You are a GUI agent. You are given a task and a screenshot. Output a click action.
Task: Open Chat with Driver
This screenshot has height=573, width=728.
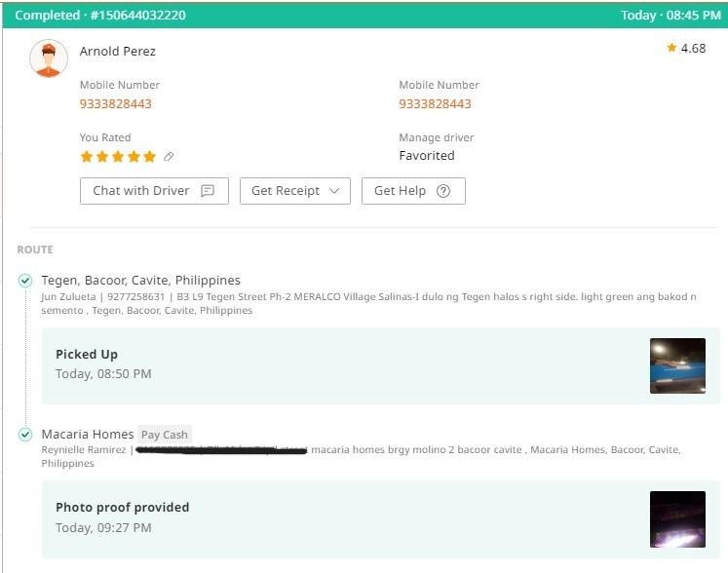[154, 191]
